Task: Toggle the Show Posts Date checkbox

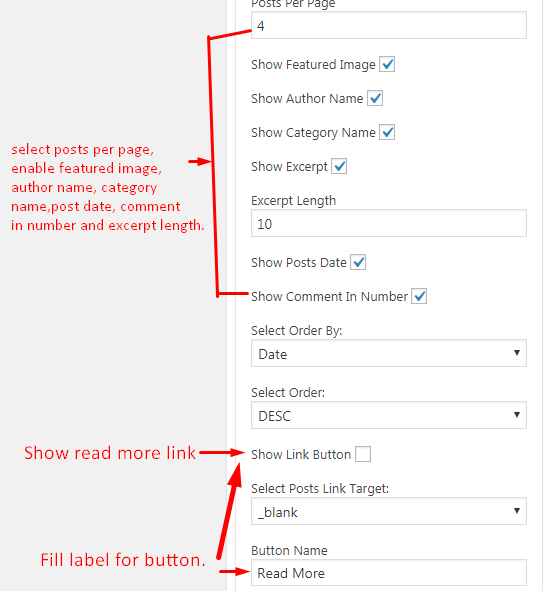Action: point(358,262)
